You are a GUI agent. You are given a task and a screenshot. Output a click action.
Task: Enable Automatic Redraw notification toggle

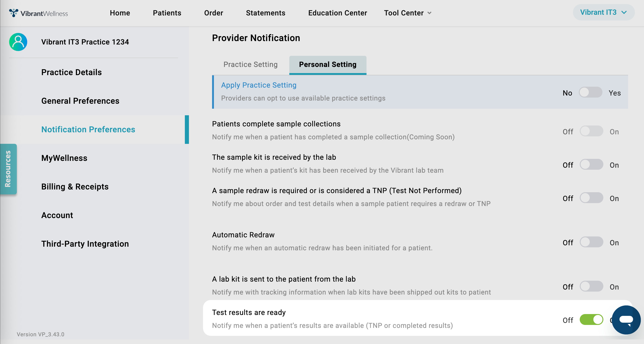click(591, 242)
